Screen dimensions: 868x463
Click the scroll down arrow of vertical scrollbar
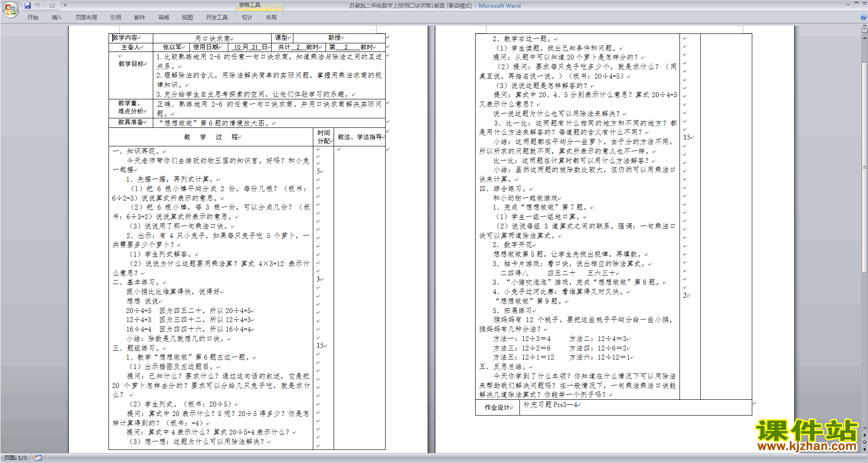click(x=865, y=428)
